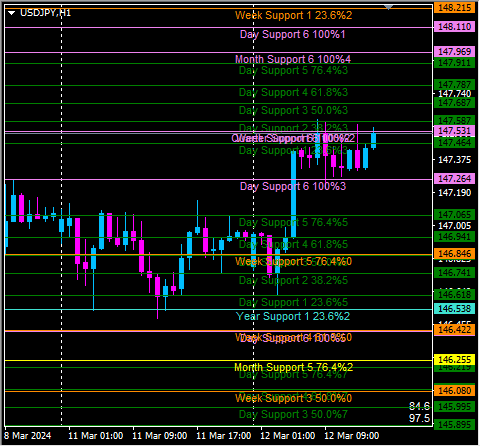Click the 11 Mar 01:00 time label
Viewport: 480px width, 447px height.
click(x=96, y=436)
